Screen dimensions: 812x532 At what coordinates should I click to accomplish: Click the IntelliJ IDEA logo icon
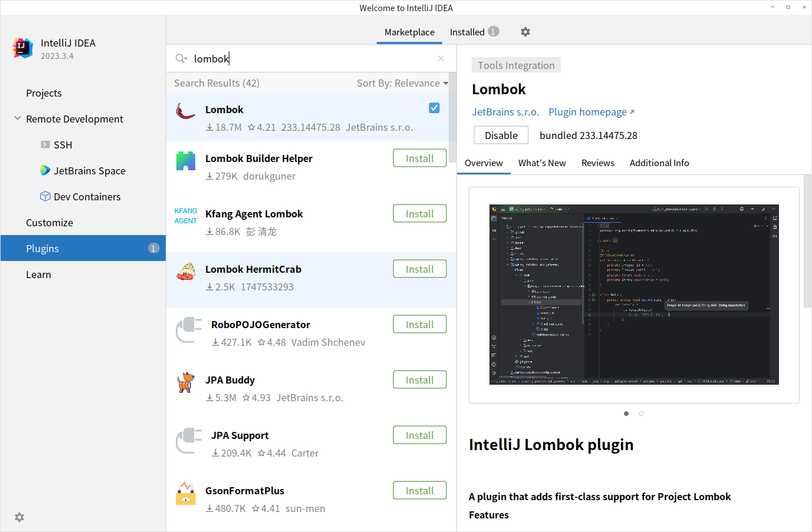coord(22,48)
